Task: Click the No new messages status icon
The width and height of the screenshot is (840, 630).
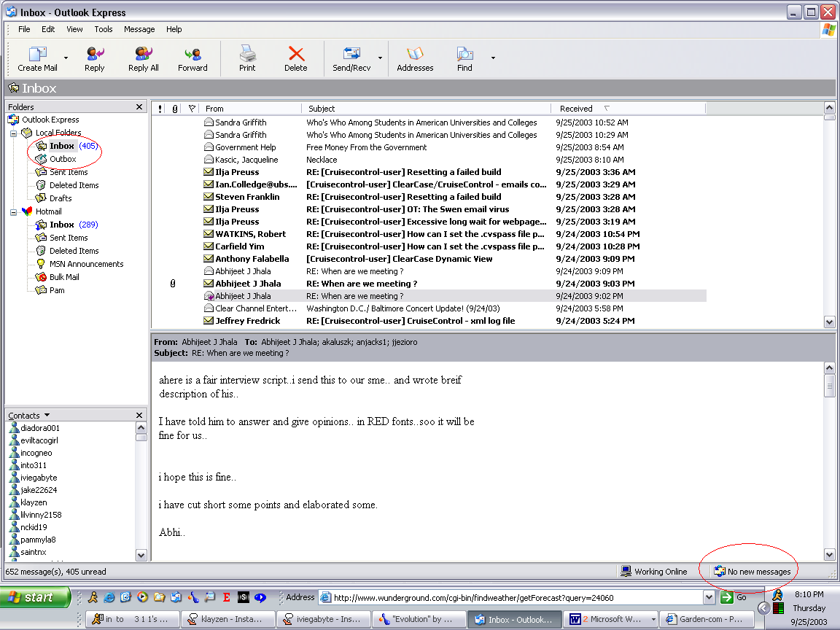Action: 720,572
